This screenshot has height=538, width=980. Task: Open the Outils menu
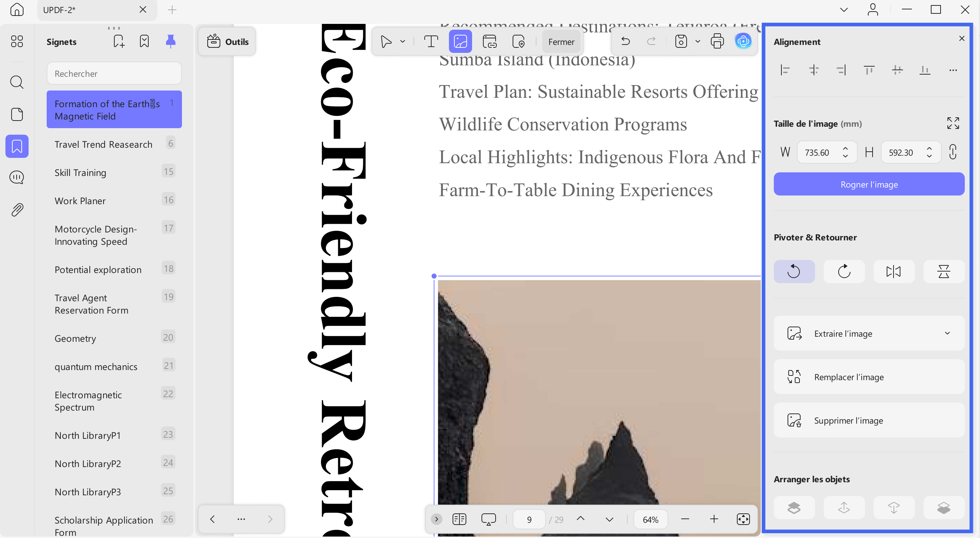tap(228, 42)
